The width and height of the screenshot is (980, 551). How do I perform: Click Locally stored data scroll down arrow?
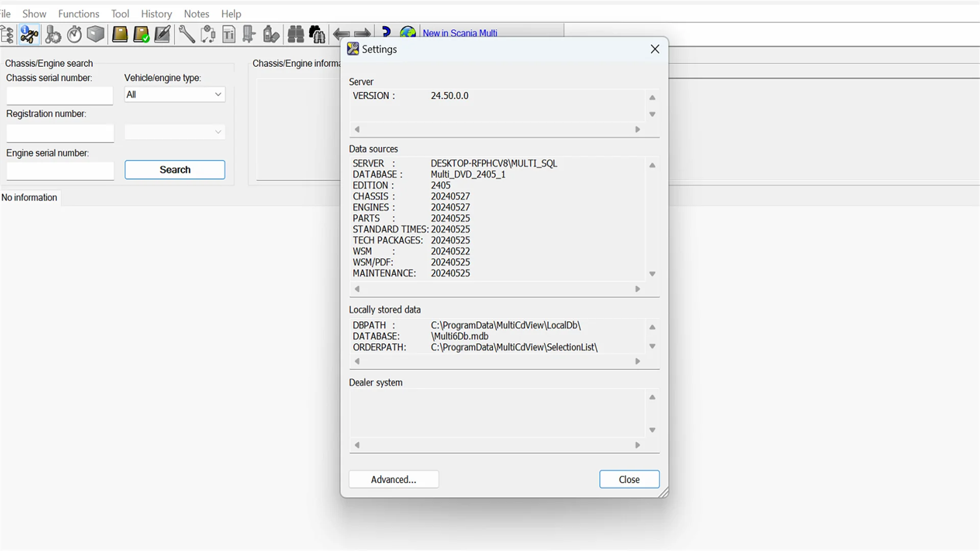click(x=652, y=346)
